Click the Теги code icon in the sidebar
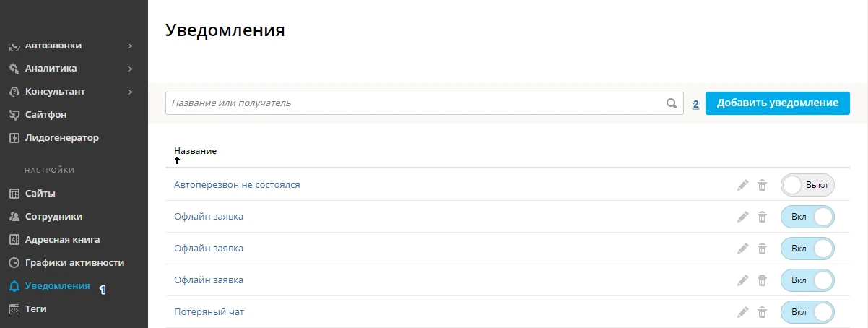This screenshot has width=868, height=328. (14, 308)
